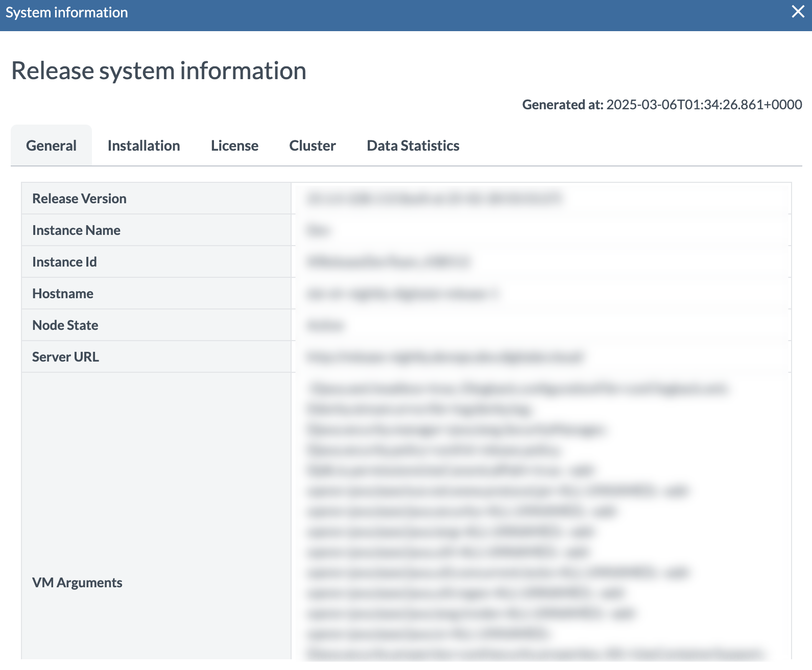Viewport: 812px width, 670px height.
Task: Switch to the General tab
Action: 51,146
